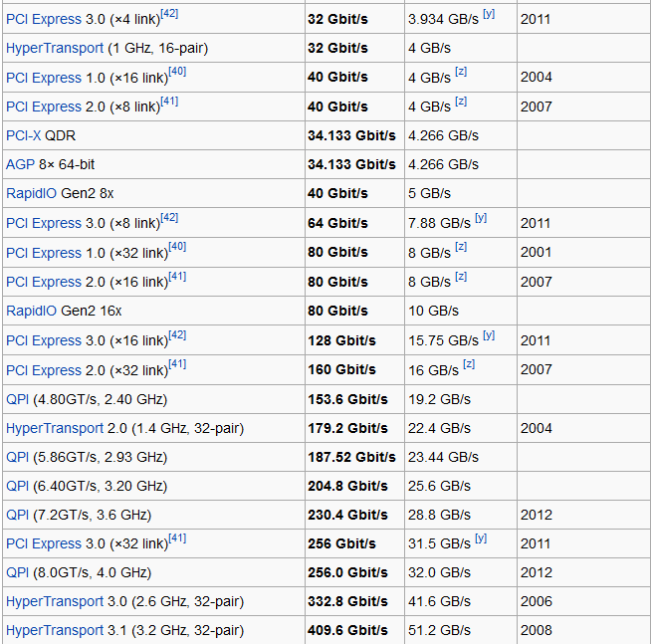Open PCI Express link in 3.0 ×8 row
This screenshot has height=644, width=652.
[x=44, y=223]
